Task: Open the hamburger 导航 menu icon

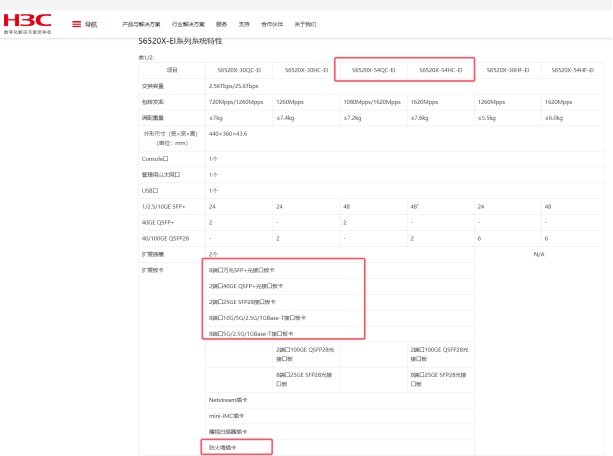Action: coord(77,23)
